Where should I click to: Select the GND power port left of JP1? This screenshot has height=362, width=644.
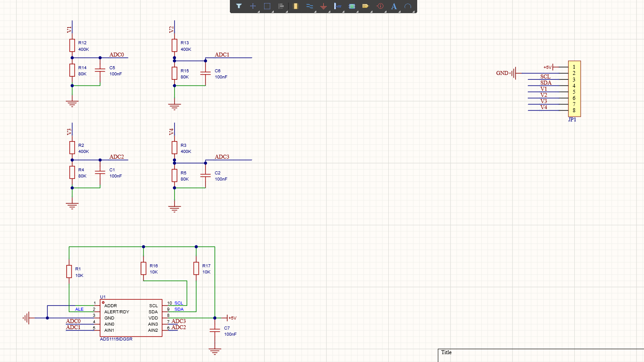point(507,73)
